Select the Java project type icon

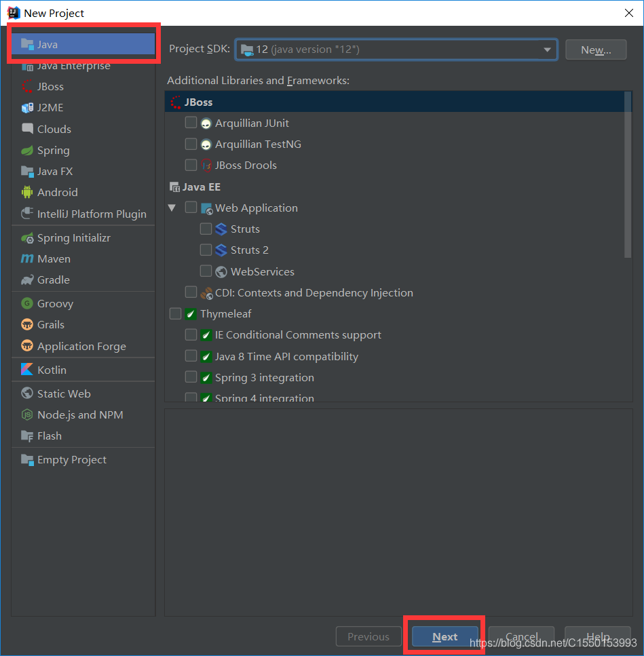[x=27, y=44]
